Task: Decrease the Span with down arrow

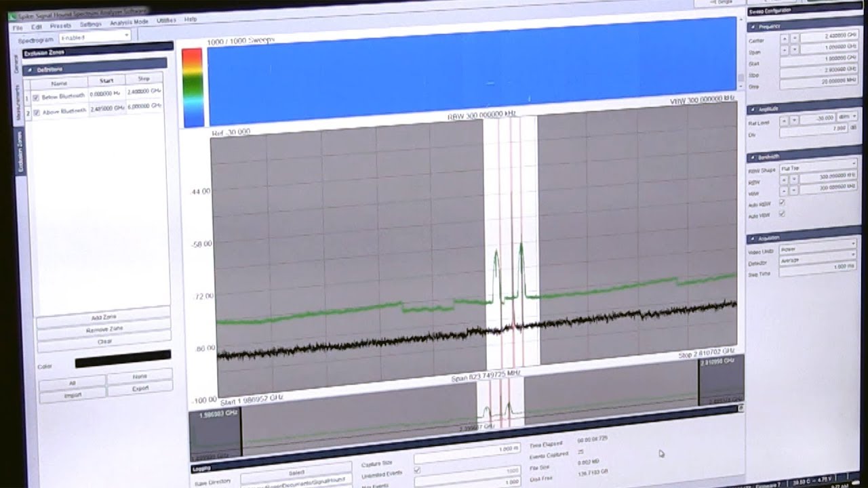Action: [795, 49]
